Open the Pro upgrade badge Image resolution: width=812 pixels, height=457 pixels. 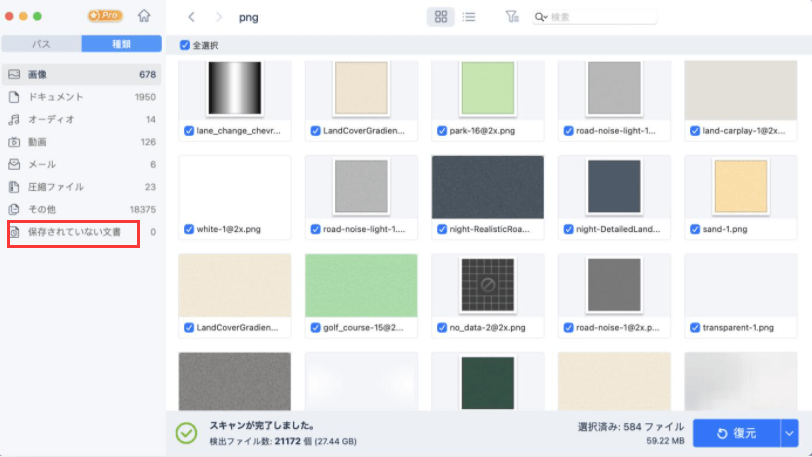[105, 16]
